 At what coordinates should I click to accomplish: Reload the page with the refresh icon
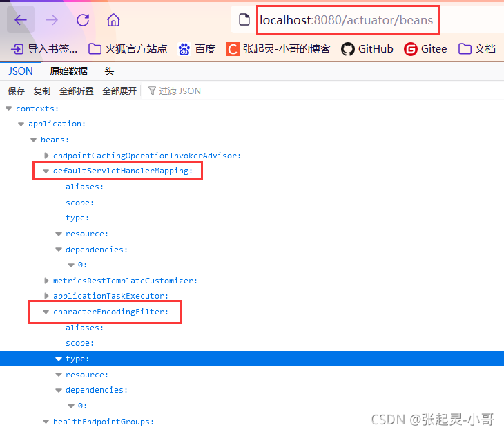tap(83, 20)
